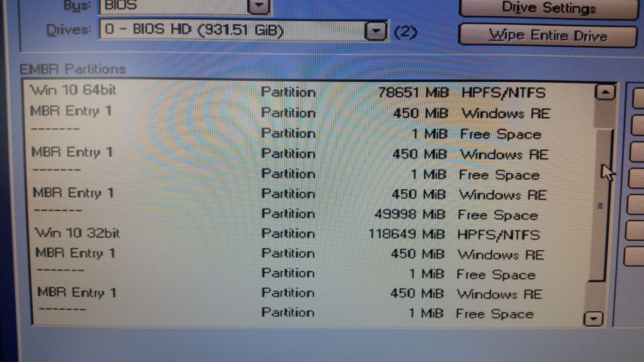Viewport: 644px width, 362px height.
Task: Click the partition list scroll-up arrow
Action: [x=605, y=92]
